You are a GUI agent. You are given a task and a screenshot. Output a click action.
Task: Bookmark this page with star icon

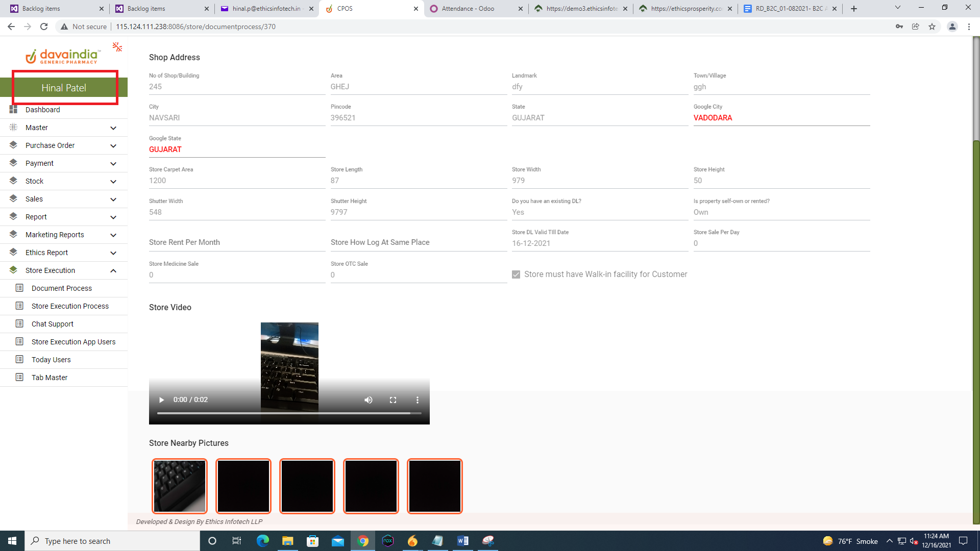[932, 27]
